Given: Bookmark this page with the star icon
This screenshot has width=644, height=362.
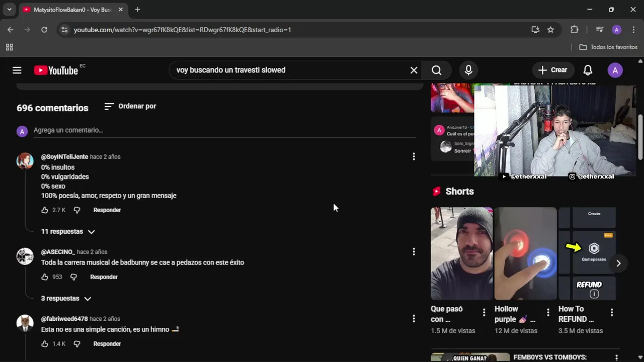Looking at the screenshot, I should 550,30.
